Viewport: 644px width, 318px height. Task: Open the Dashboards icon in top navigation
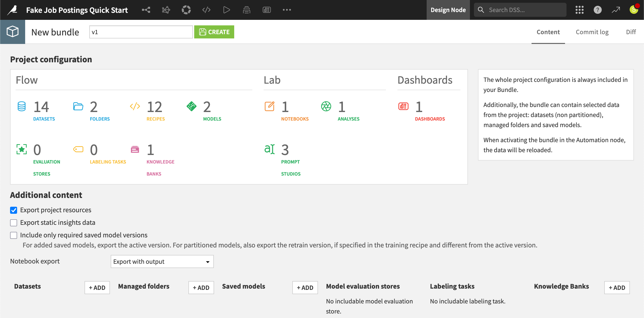[x=267, y=10]
